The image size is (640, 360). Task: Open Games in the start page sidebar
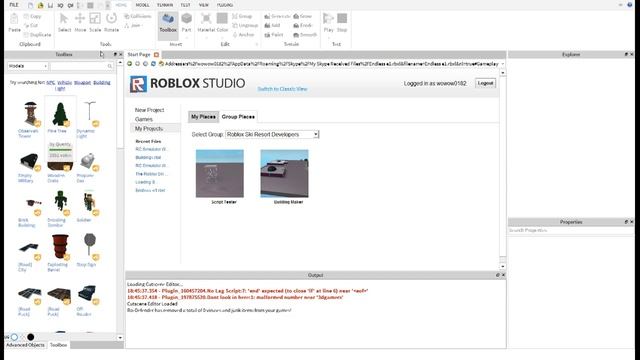click(144, 119)
